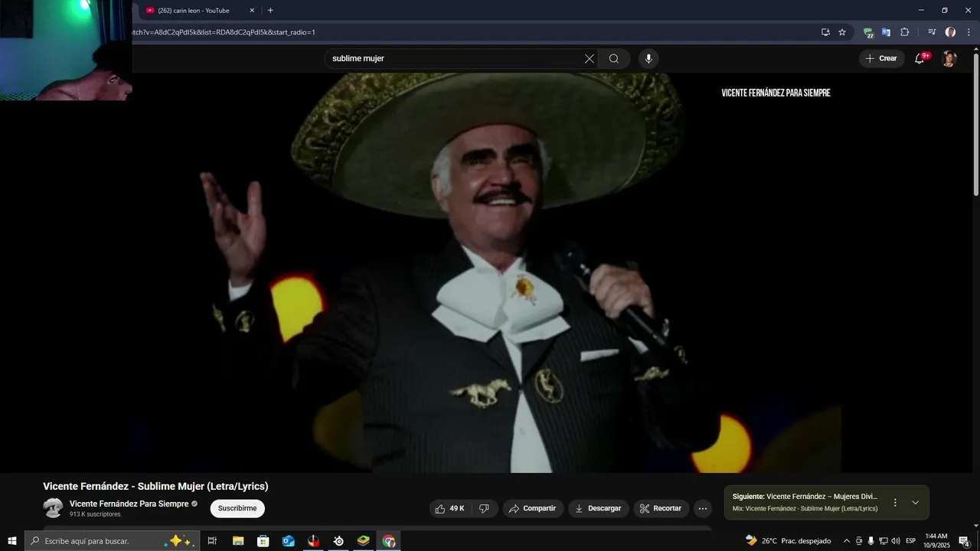Subscribe with the Suscribirme button
980x551 pixels.
237,508
